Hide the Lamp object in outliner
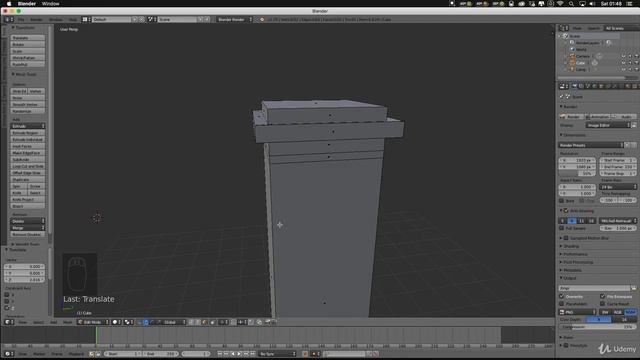 (623, 69)
